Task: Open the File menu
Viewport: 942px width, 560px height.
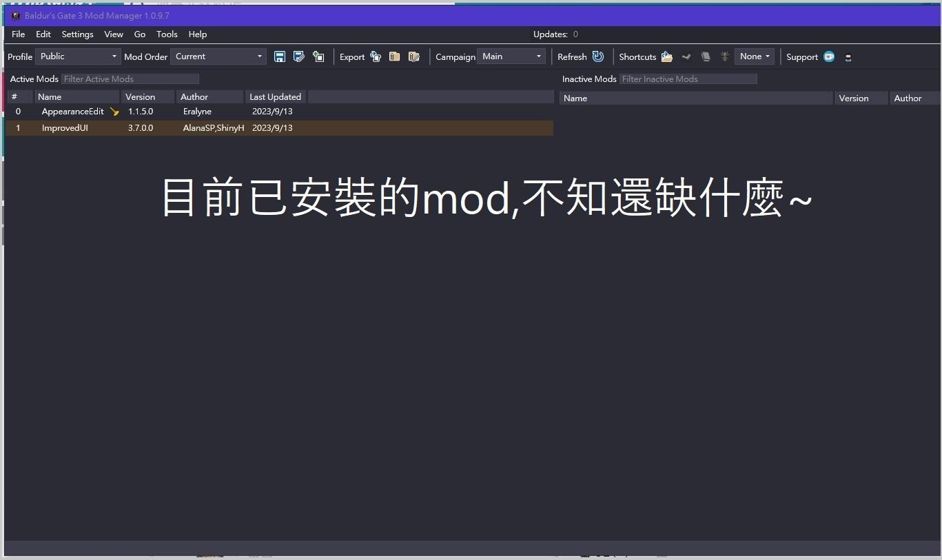Action: coord(19,34)
